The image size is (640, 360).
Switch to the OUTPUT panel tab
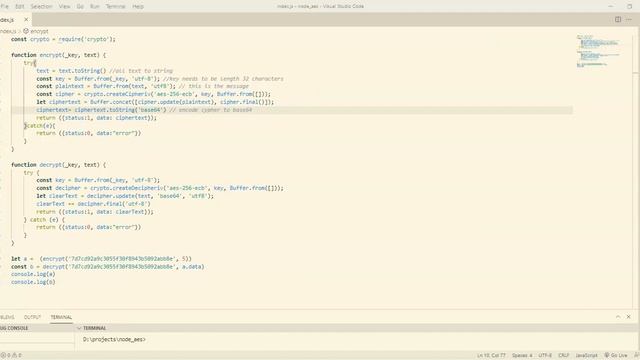[x=32, y=317]
